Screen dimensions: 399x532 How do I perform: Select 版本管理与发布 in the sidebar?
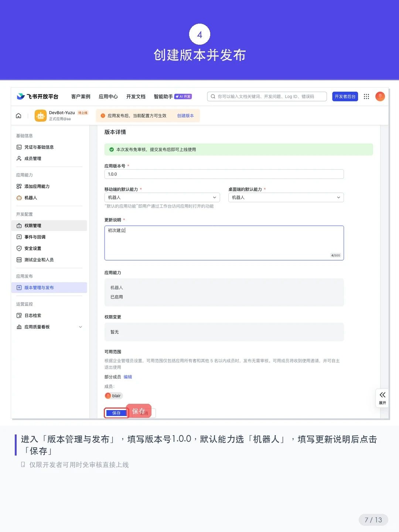(49, 288)
